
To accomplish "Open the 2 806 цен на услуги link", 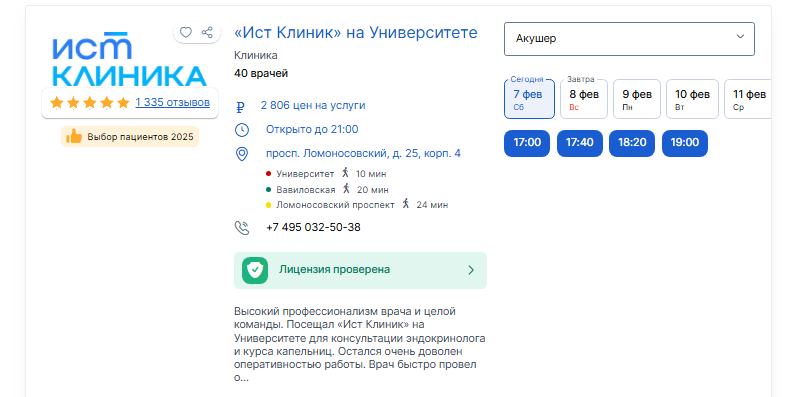I will [313, 106].
